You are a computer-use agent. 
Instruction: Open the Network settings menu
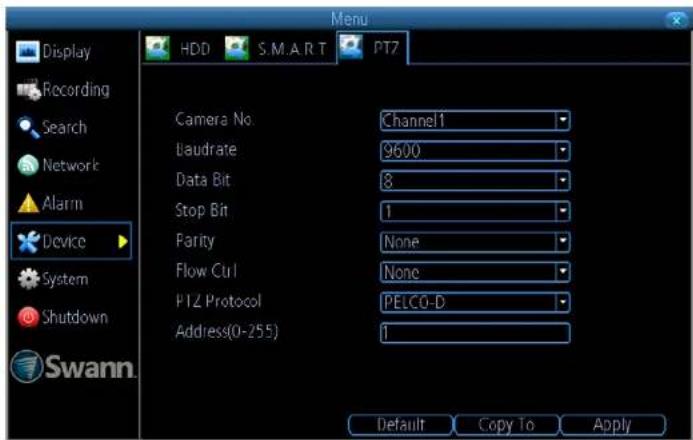pos(71,166)
